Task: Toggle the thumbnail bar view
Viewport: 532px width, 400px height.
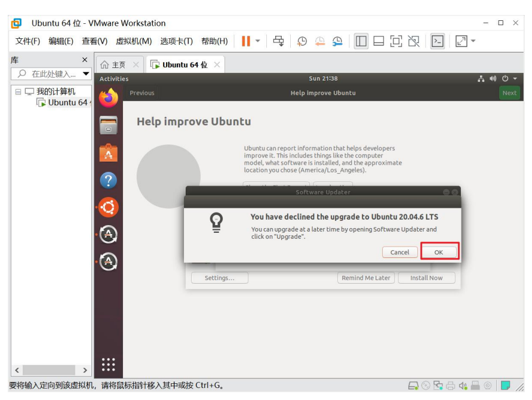Action: coord(379,41)
